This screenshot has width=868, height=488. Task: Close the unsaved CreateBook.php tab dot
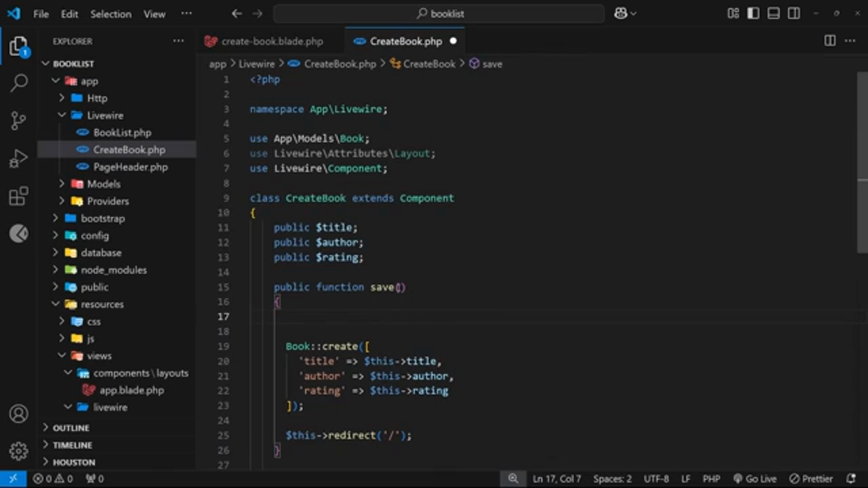click(453, 41)
